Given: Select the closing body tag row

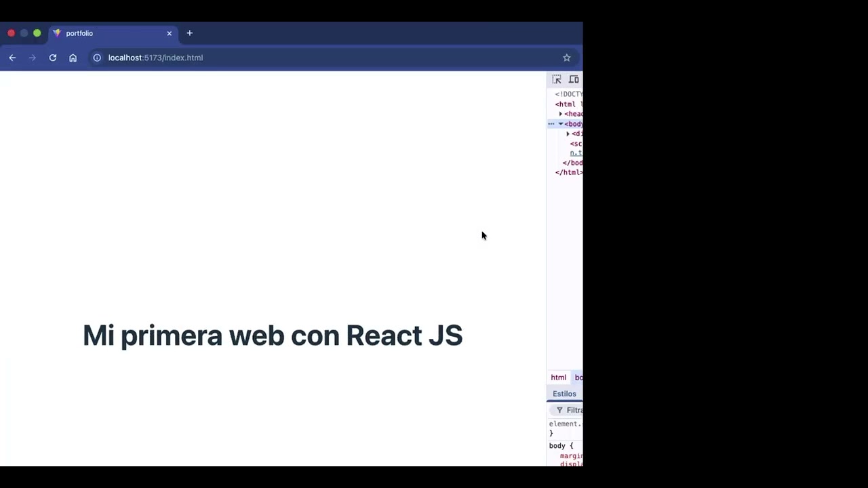Looking at the screenshot, I should tap(565, 163).
